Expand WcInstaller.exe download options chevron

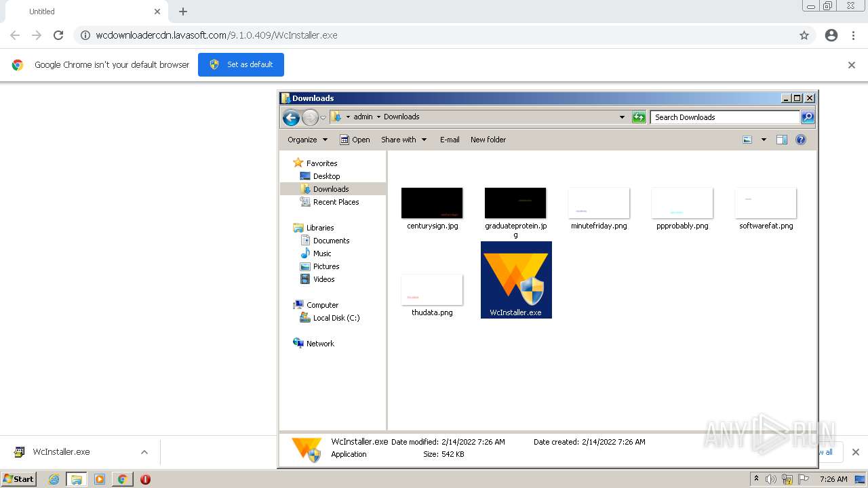click(144, 452)
